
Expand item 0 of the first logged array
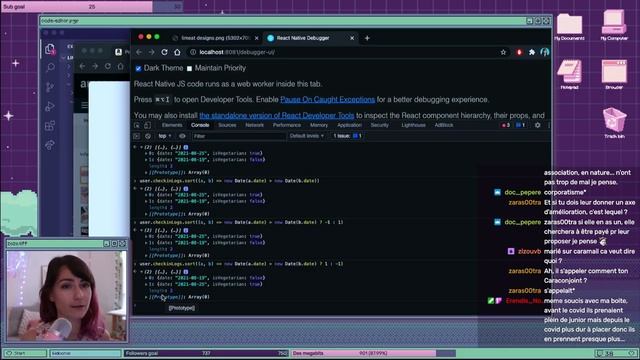coord(146,153)
